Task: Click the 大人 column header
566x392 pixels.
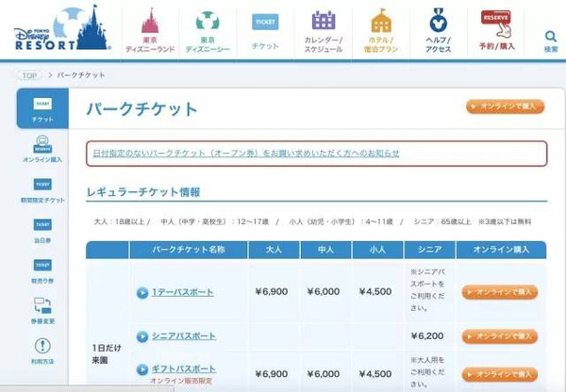Action: tap(274, 250)
